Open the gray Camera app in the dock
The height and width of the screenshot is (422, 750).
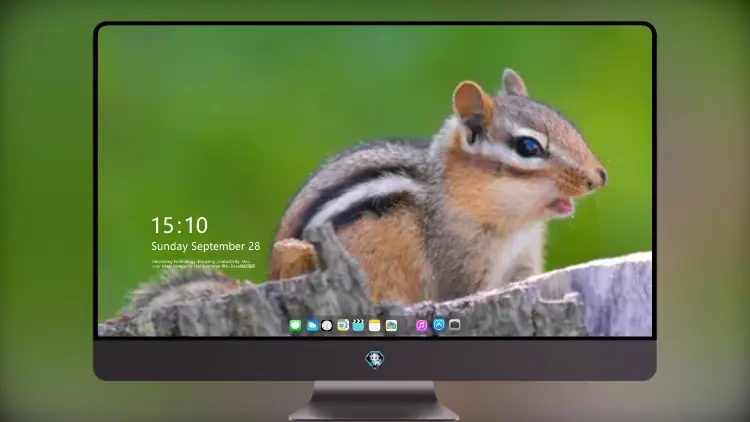point(455,325)
